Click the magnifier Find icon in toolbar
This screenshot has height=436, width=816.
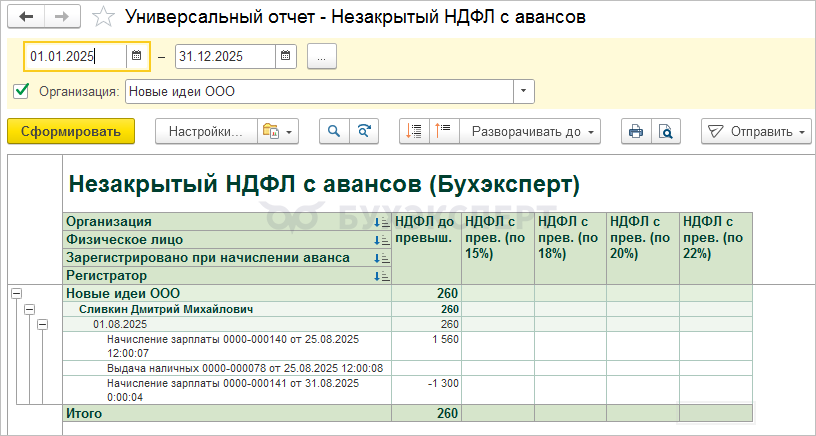pos(334,131)
